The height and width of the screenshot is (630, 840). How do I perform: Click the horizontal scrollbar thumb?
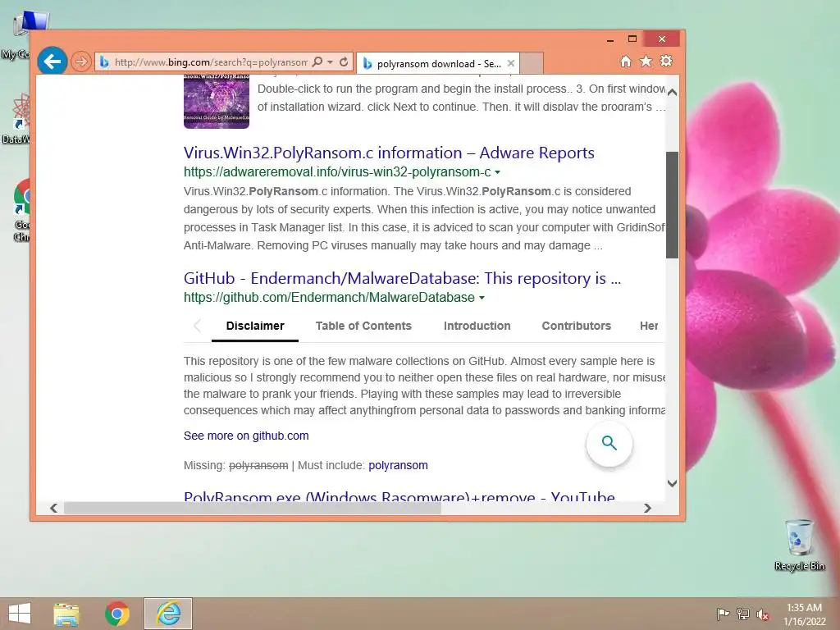253,508
